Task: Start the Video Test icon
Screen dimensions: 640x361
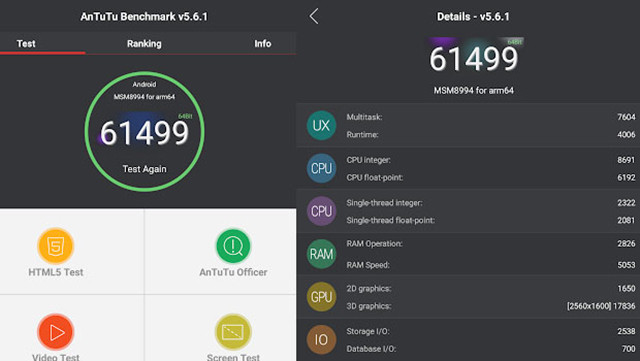Action: 56,332
